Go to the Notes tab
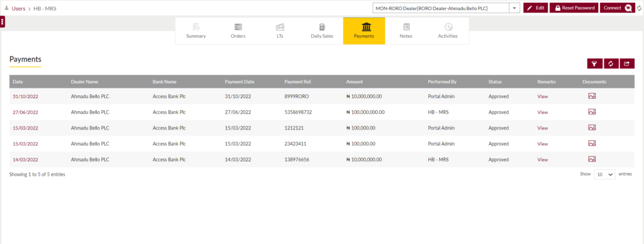Screen dimensions: 644x244 pos(406,31)
